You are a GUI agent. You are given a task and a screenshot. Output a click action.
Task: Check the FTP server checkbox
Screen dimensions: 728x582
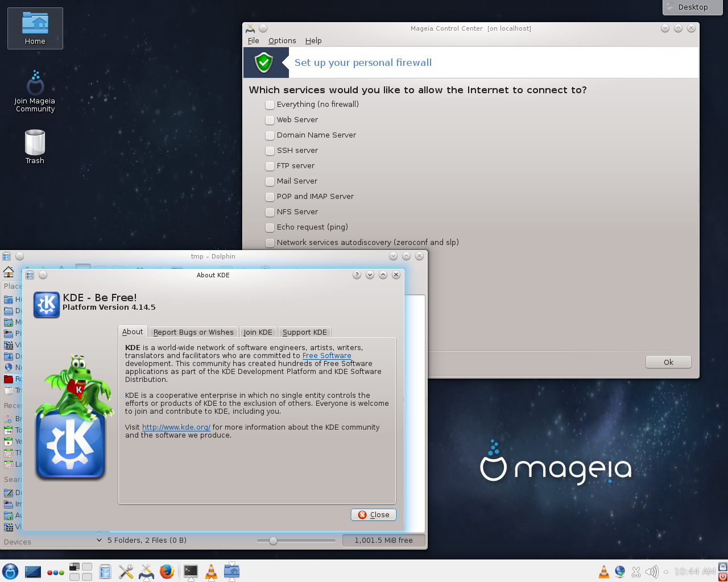click(x=270, y=166)
